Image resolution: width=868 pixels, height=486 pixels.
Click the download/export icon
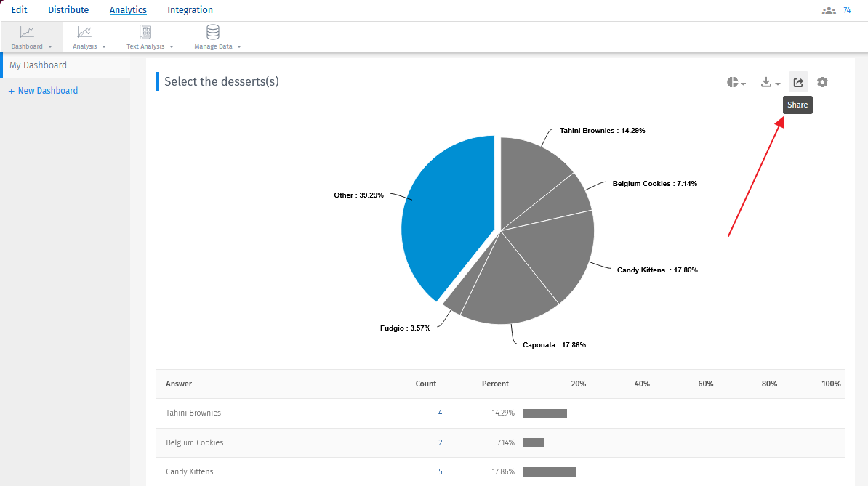coord(765,82)
